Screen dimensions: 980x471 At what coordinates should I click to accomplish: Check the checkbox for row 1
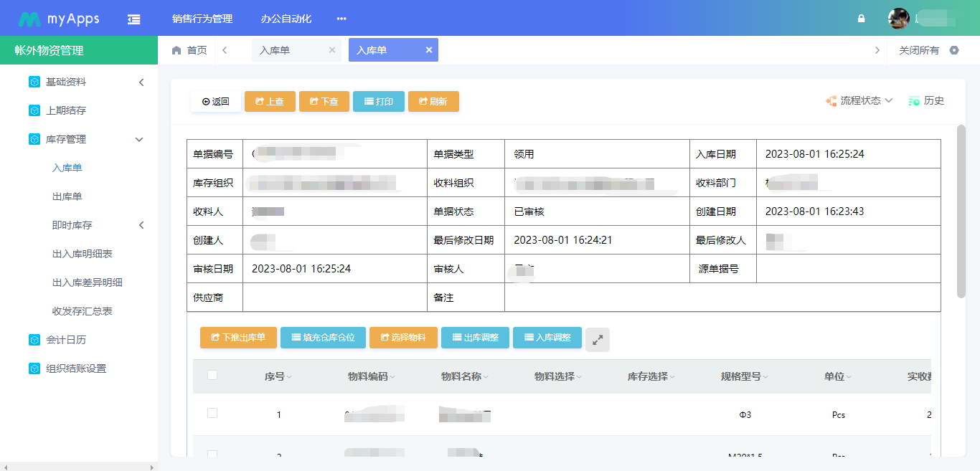coord(212,414)
